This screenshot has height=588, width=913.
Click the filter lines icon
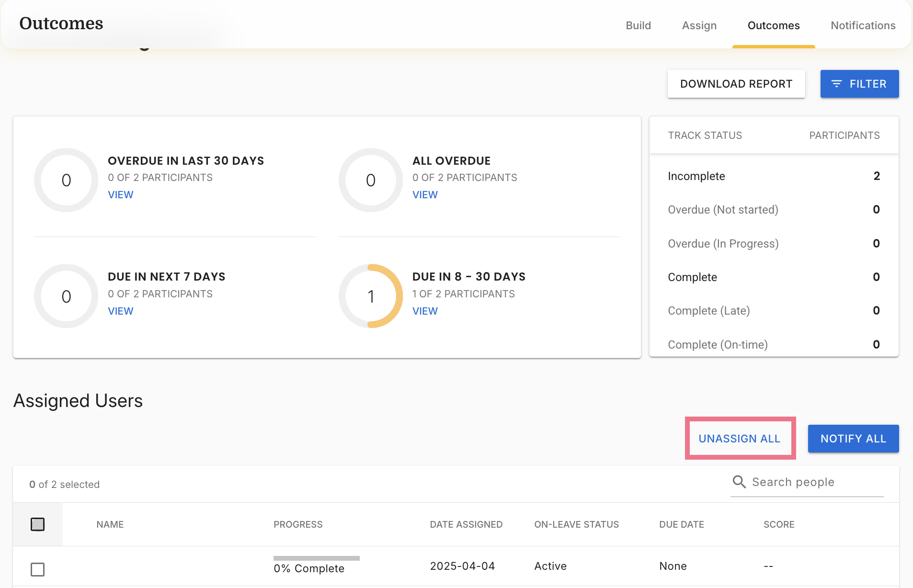[x=836, y=84]
